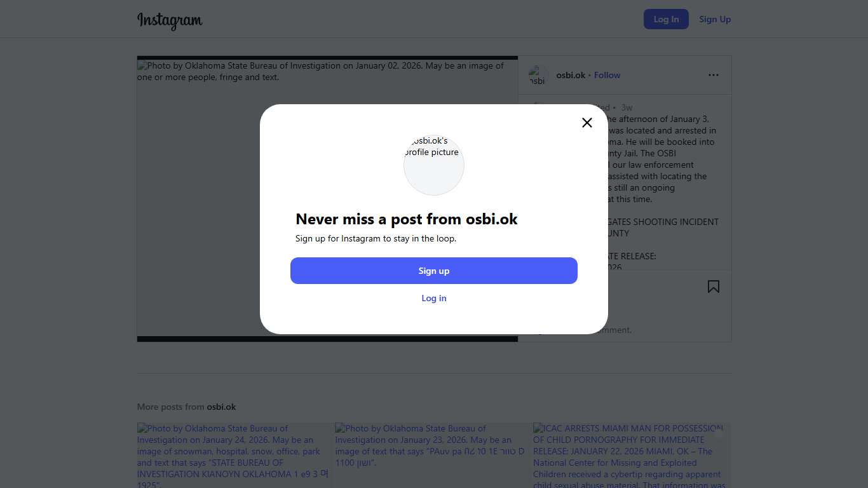Click osbi.ok link in More posts heading
Screen dimensions: 868x488
221,407
